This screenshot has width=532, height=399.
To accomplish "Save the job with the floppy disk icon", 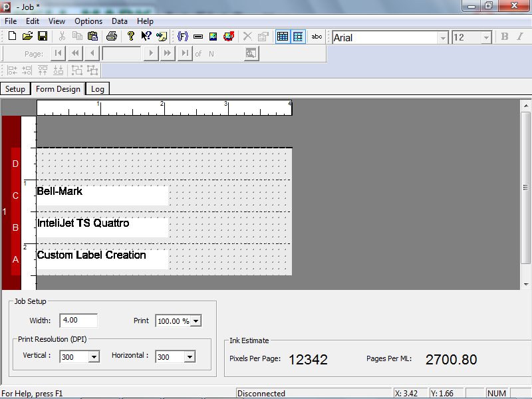I will click(x=43, y=36).
